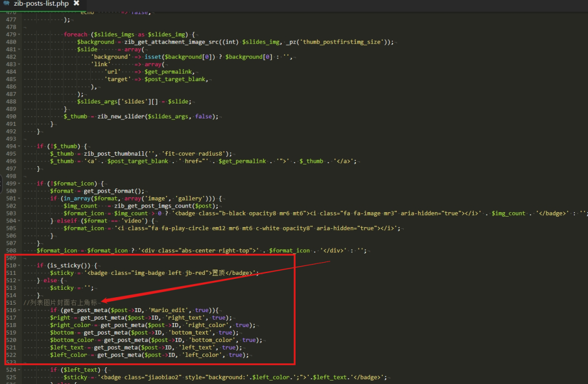Click the $left_text variable on line 521
This screenshot has height=384, width=588.
point(67,348)
